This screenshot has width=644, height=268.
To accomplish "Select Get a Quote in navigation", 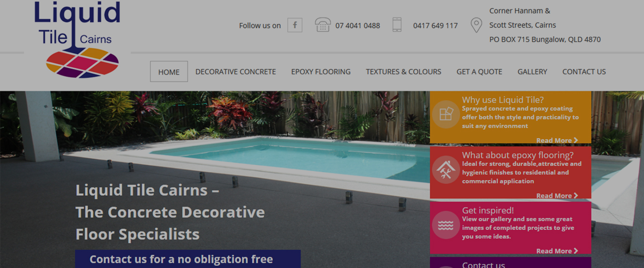I will click(x=479, y=72).
